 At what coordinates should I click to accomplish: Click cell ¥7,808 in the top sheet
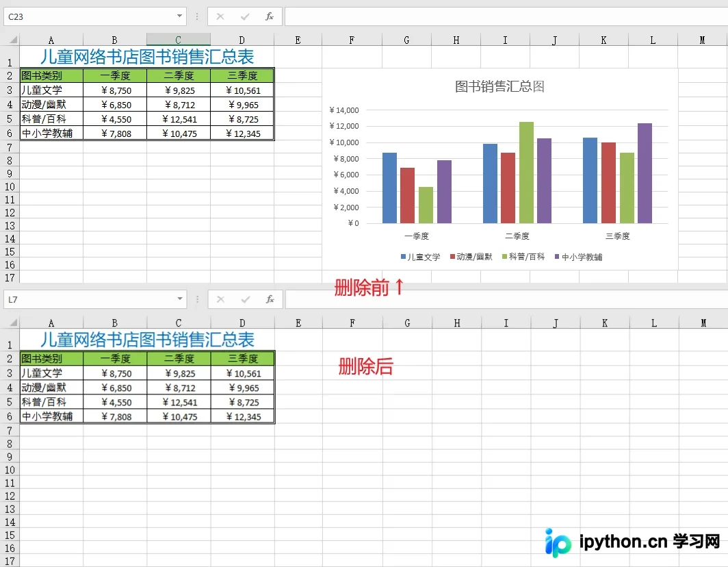[115, 134]
